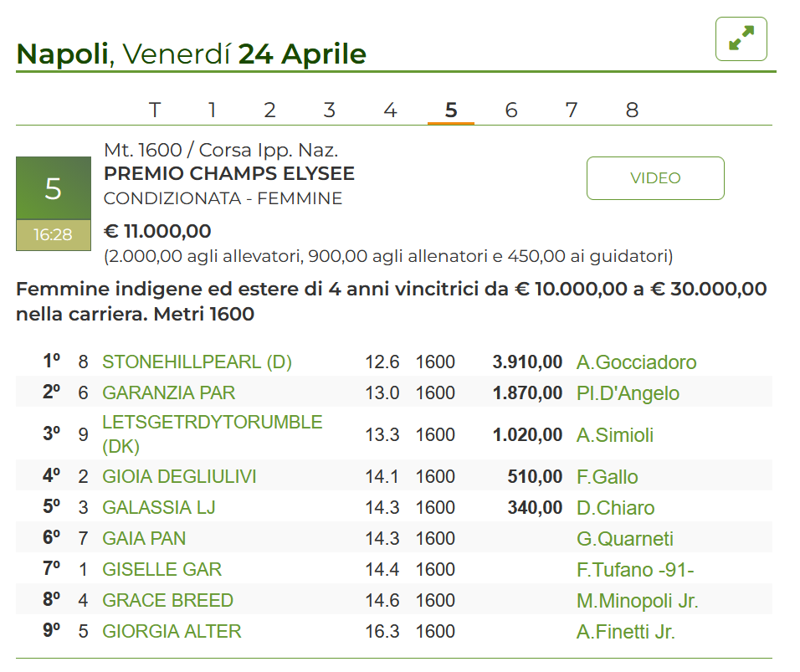View GIOIA DEGLIULIVI horse details

pos(179,477)
